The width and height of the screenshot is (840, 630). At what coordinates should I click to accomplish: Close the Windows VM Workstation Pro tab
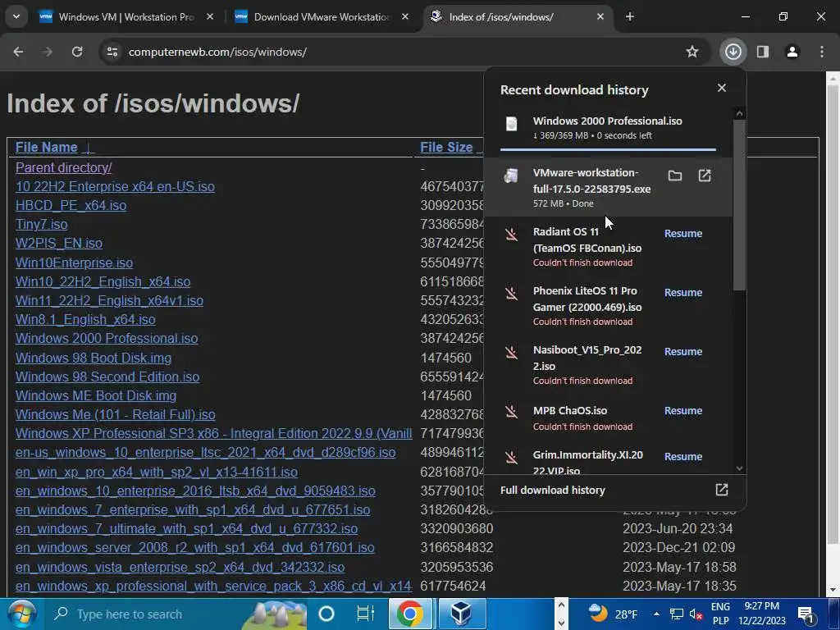click(x=210, y=16)
